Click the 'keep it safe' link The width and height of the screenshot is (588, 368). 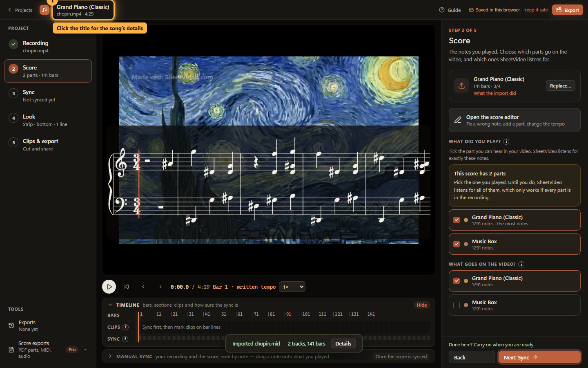point(536,10)
